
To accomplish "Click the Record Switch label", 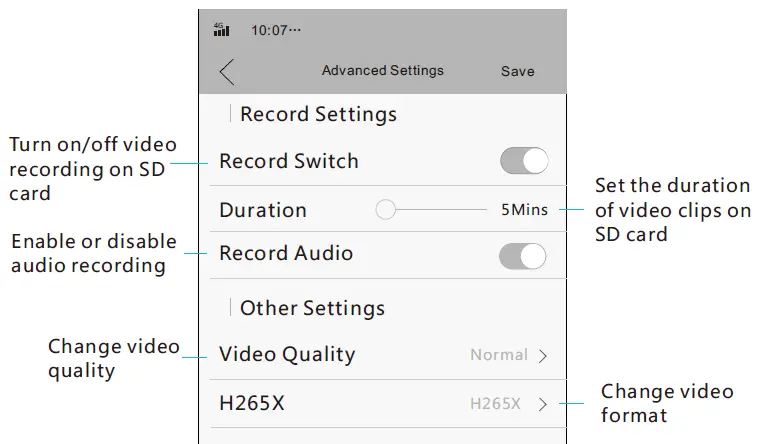I will [x=288, y=161].
